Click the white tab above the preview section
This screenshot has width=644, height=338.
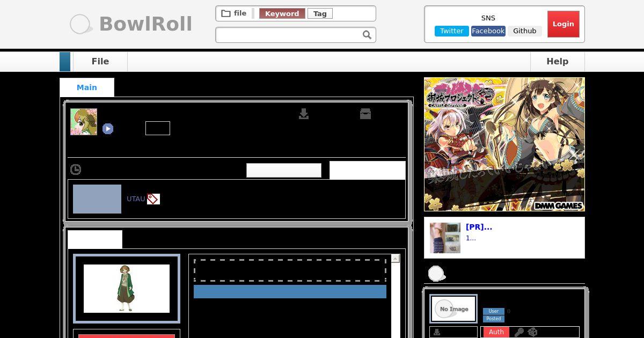click(x=95, y=240)
